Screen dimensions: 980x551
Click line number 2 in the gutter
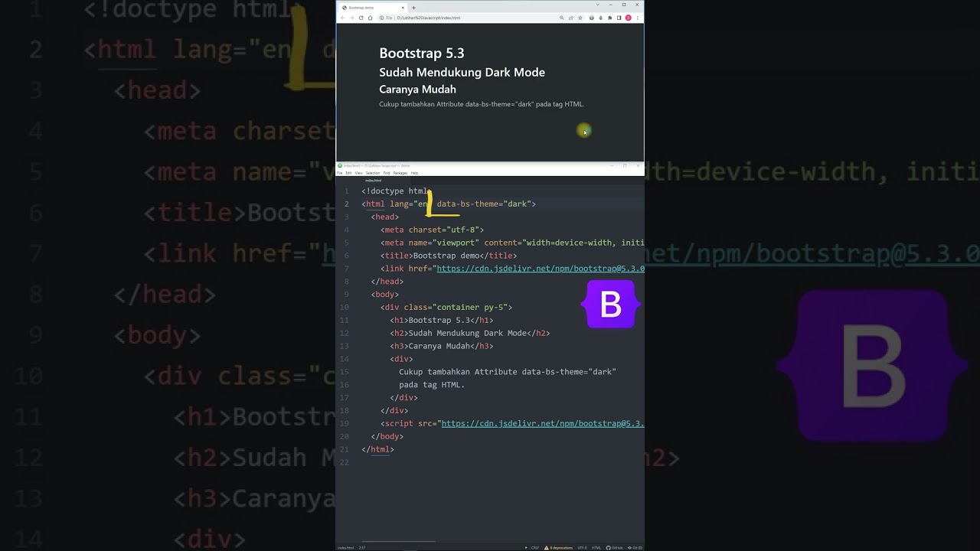[346, 204]
